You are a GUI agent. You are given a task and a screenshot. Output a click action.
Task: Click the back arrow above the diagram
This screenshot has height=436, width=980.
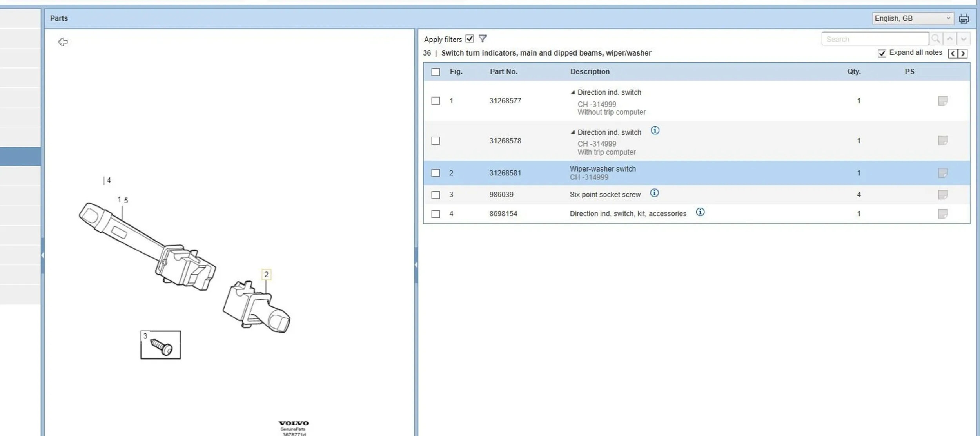(x=63, y=42)
